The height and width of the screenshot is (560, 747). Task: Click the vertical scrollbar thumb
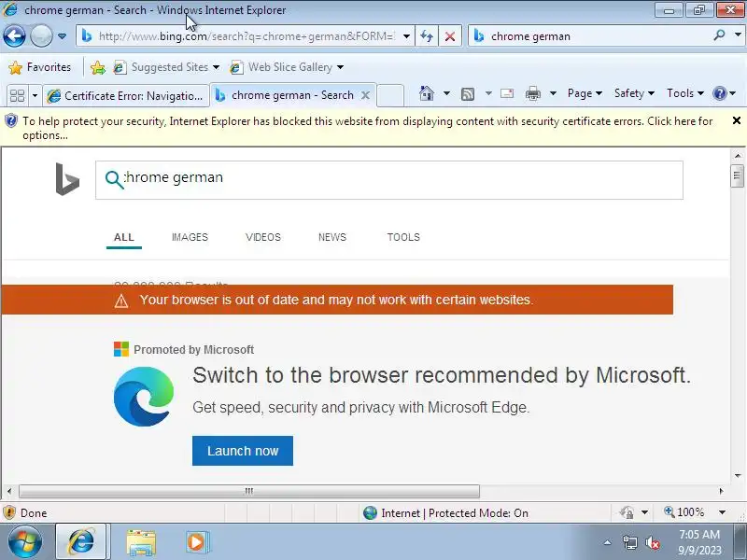click(x=738, y=175)
